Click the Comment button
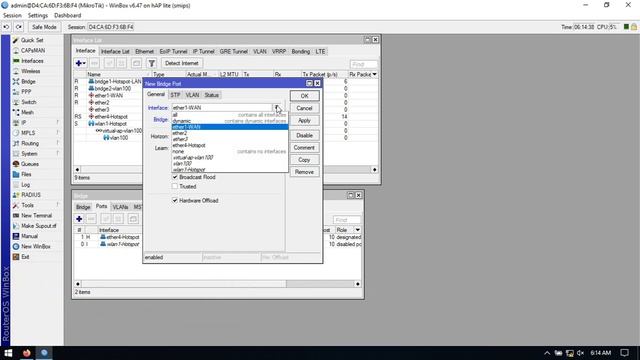The width and height of the screenshot is (640, 360). click(x=304, y=147)
